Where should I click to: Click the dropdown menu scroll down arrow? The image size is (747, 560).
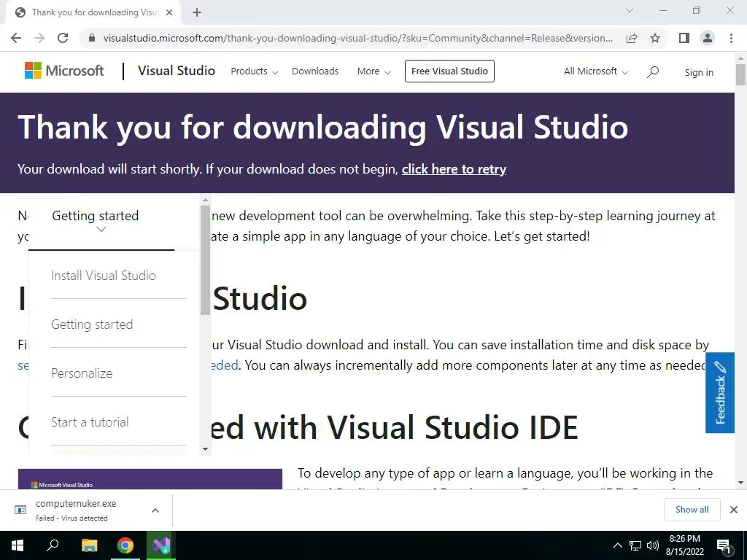coord(205,449)
